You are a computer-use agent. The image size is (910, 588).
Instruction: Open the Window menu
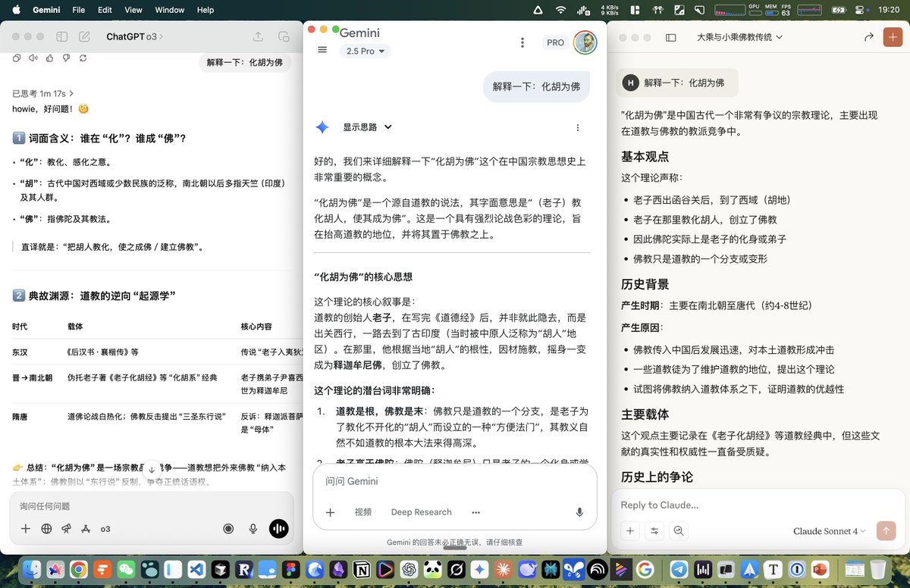(x=170, y=10)
